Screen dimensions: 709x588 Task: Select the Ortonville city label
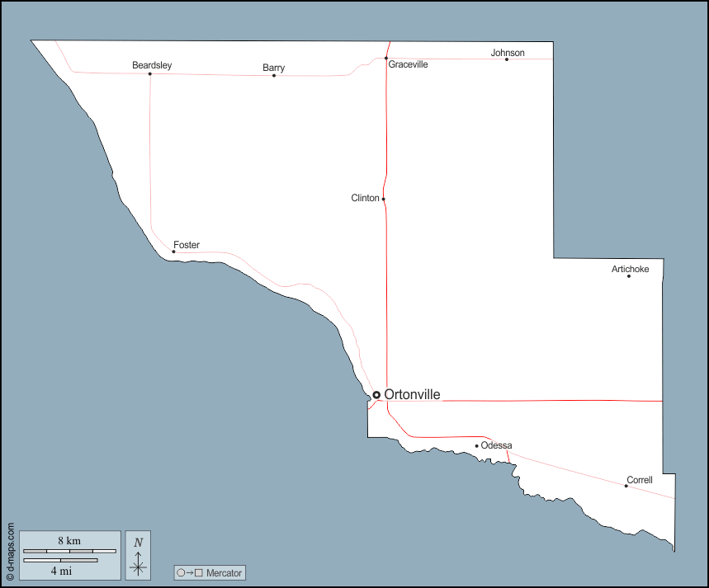(412, 395)
